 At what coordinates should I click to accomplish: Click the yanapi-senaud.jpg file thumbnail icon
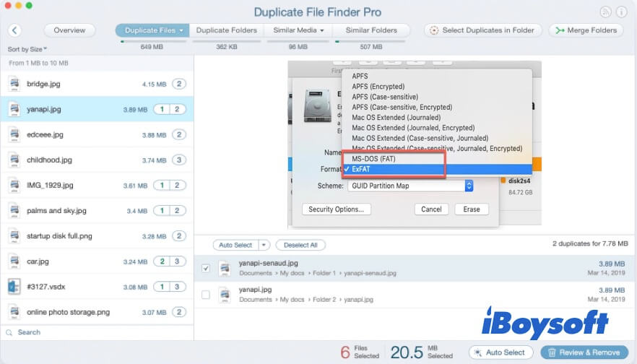point(224,269)
